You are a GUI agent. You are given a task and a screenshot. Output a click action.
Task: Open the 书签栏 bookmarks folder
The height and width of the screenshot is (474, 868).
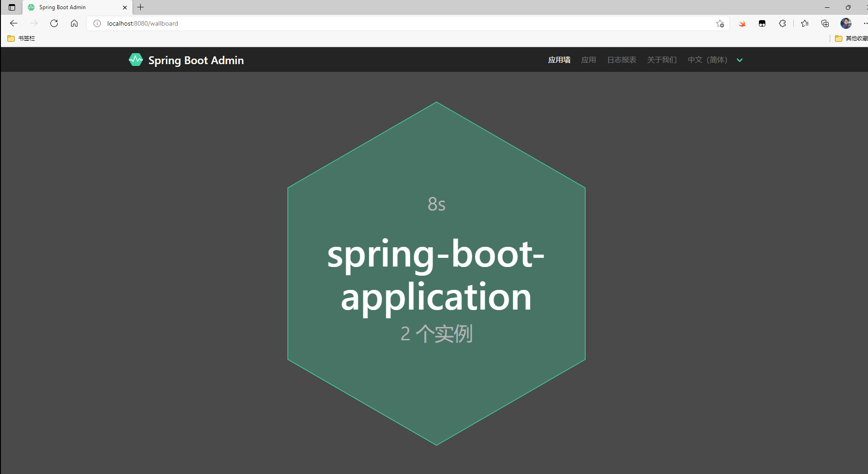(21, 38)
